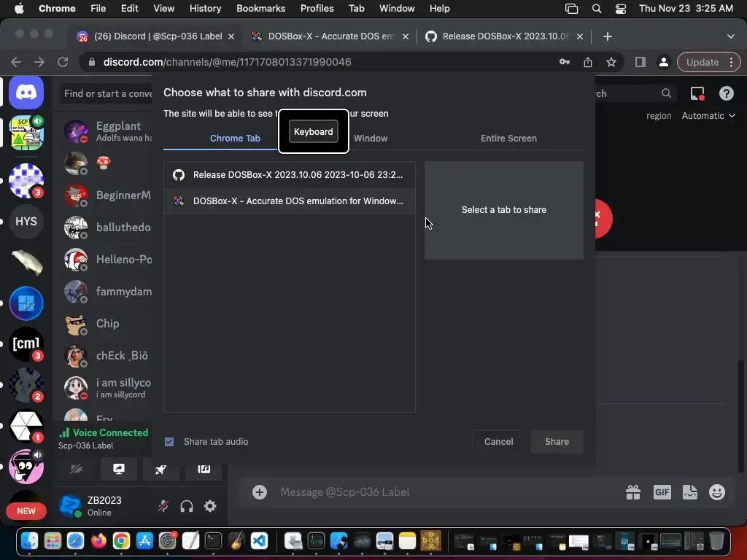Open the Profiles menu
Image resolution: width=747 pixels, height=560 pixels.
pos(317,9)
